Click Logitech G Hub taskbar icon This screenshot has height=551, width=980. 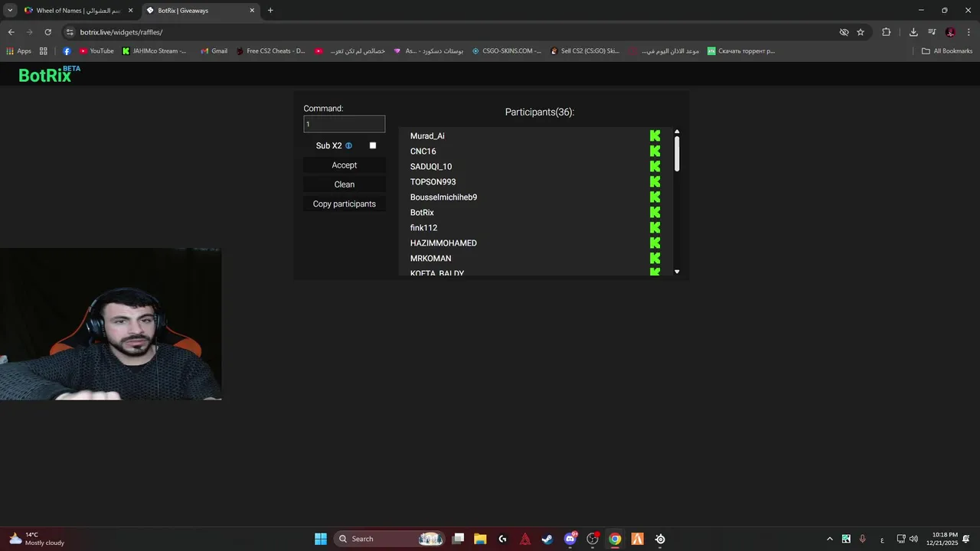[x=503, y=539]
